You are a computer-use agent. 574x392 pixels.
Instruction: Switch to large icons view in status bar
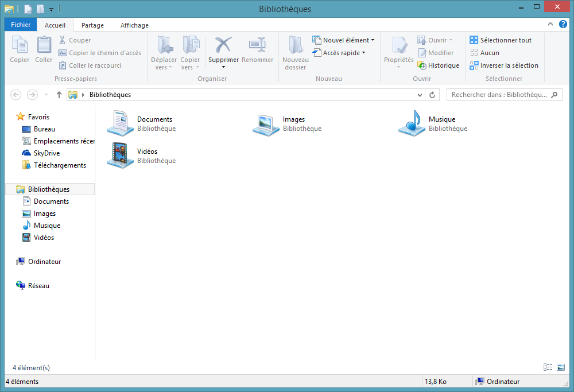560,367
